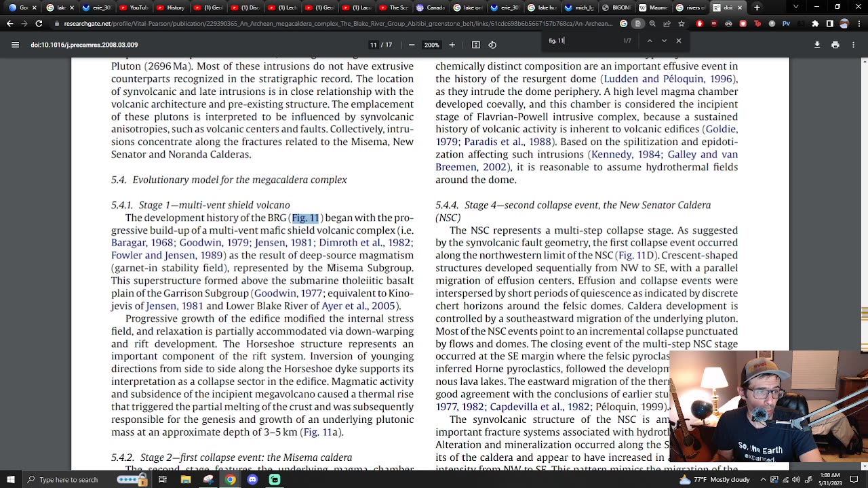Open the Extensions puzzle icon
Screen dimensions: 868x488
point(816,24)
